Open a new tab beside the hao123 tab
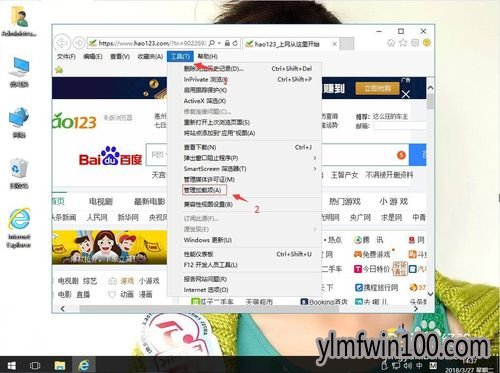The height and width of the screenshot is (373, 500). click(x=347, y=44)
